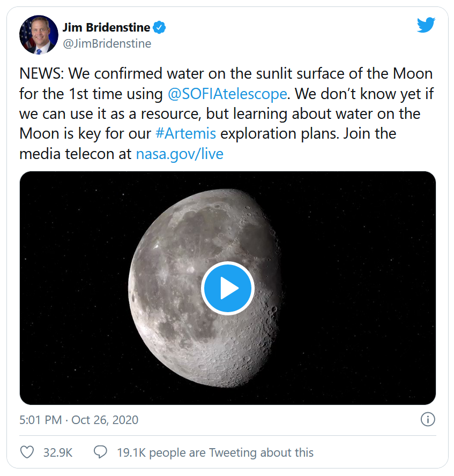Click the Twitter bird logo
This screenshot has height=476, width=454.
pos(426,25)
